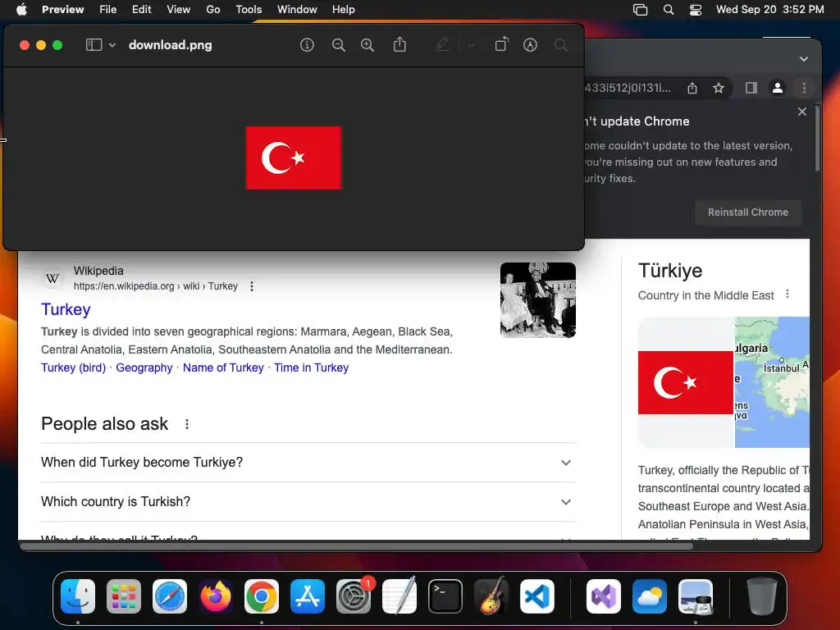Open the Time in Turkey link
840x630 pixels.
(x=311, y=367)
